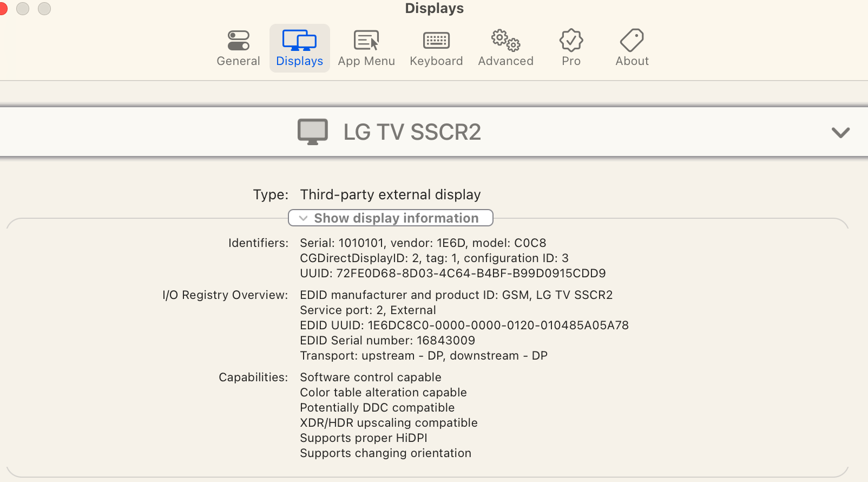Viewport: 868px width, 482px height.
Task: Click the Transport upstream DP line
Action: click(424, 355)
